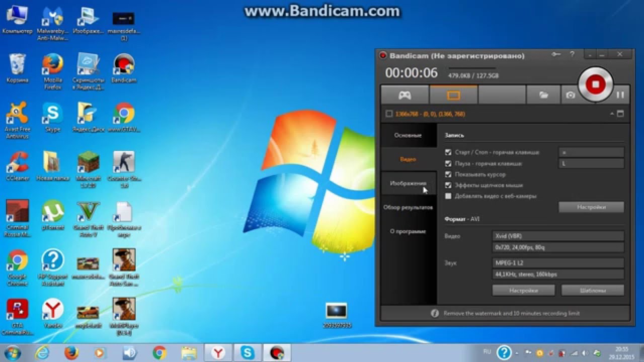644x362 pixels.
Task: Open Windows Explorer folder in taskbar
Action: tap(189, 352)
